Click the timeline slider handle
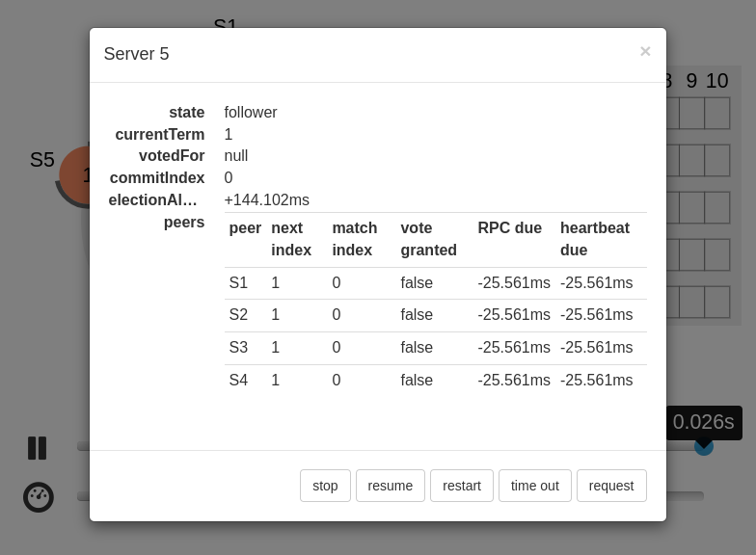The height and width of the screenshot is (555, 756). 704,446
